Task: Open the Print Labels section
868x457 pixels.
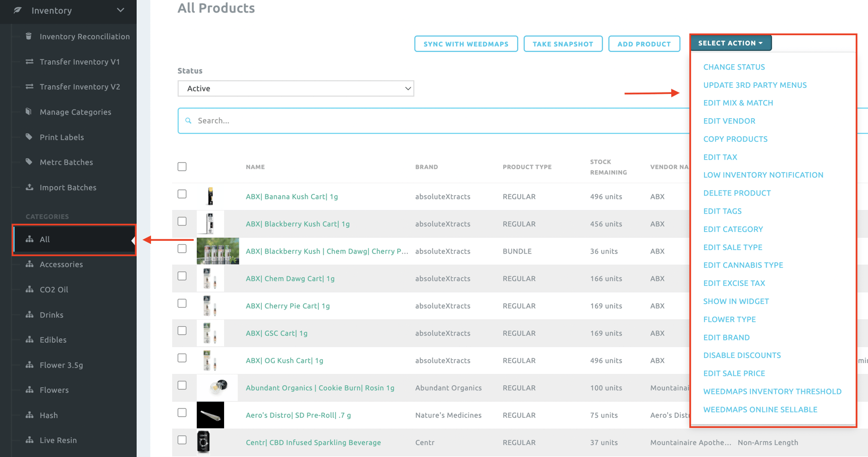Action: pos(62,137)
